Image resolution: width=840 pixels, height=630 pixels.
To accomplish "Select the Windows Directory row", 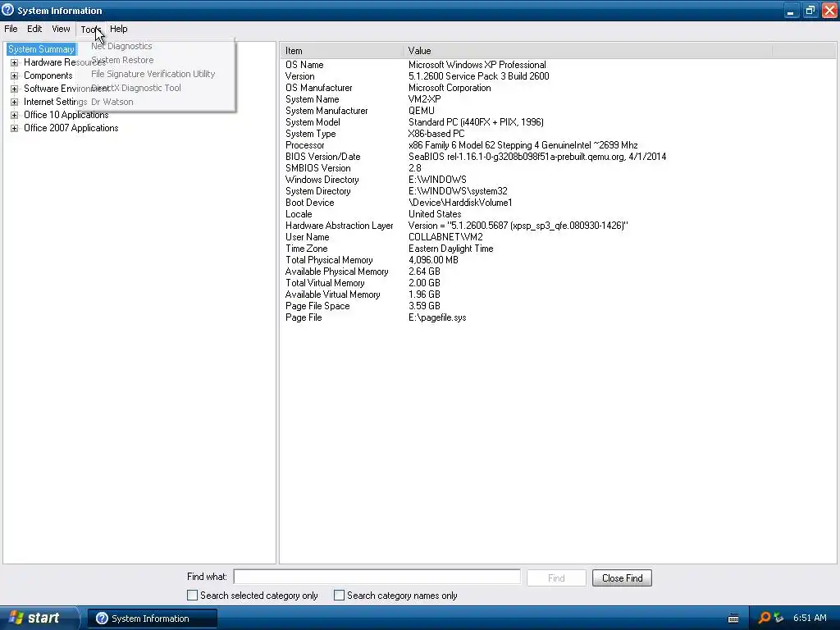I will click(557, 180).
